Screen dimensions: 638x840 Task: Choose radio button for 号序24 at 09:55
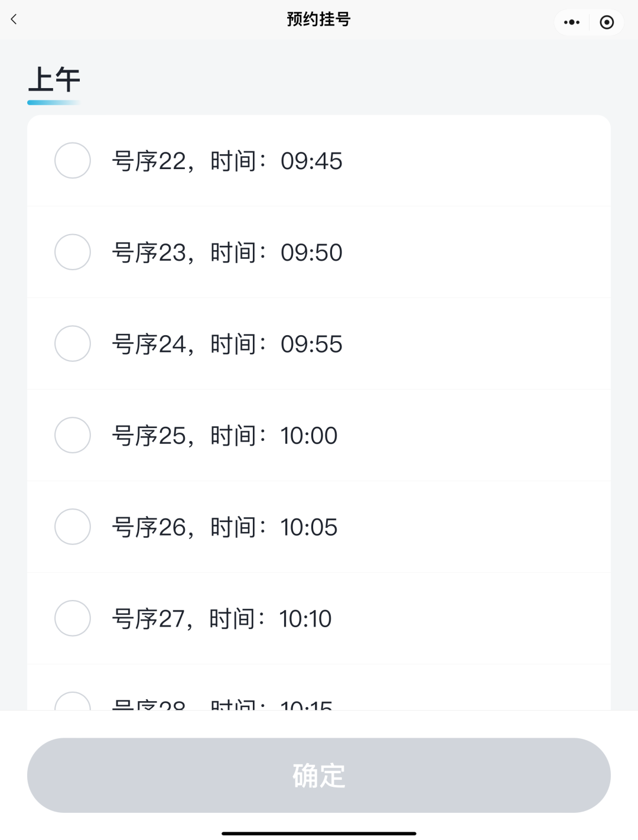(x=73, y=343)
